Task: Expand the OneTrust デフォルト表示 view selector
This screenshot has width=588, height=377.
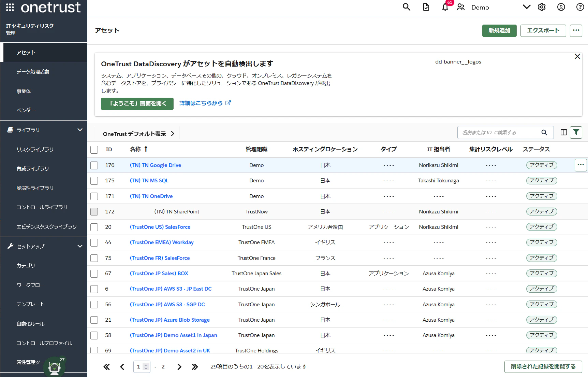Action: click(173, 134)
